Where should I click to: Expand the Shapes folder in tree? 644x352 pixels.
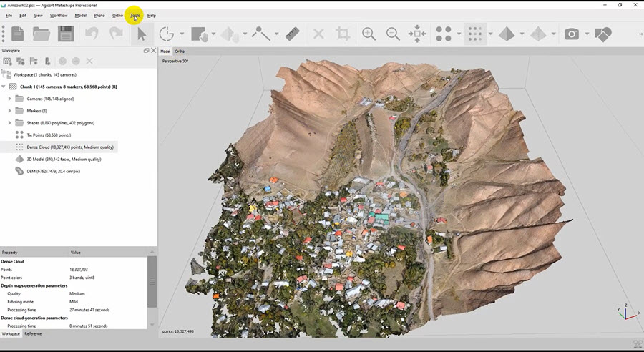(x=9, y=122)
